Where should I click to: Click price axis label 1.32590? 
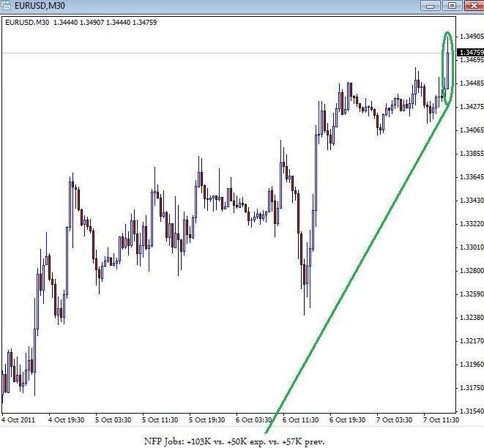coord(472,294)
